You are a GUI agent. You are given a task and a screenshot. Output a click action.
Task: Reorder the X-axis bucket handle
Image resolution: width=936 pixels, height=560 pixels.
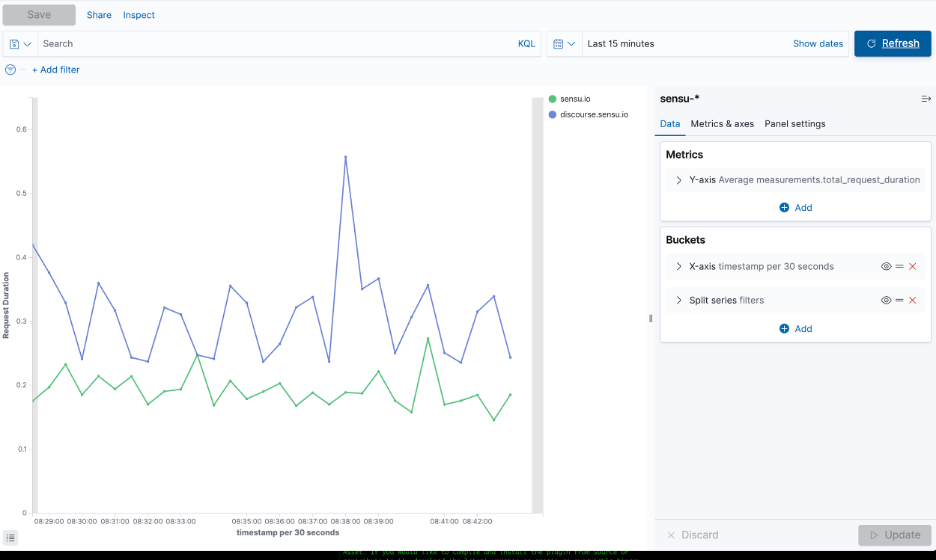pyautogui.click(x=900, y=266)
